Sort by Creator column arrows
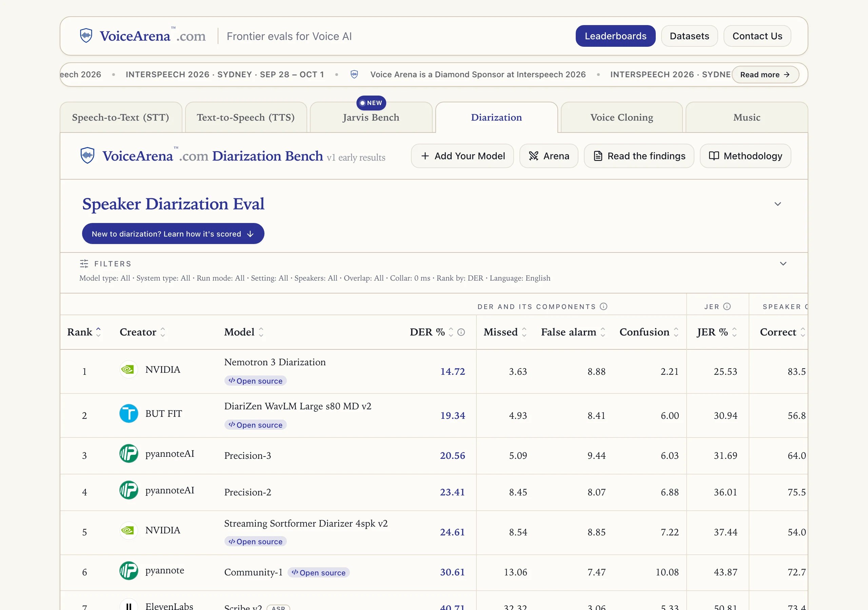This screenshot has height=610, width=868. [x=163, y=332]
